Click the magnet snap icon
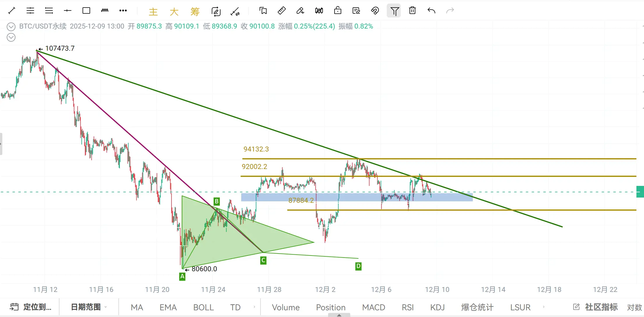Viewport: 644px width, 317px height. pyautogui.click(x=375, y=11)
